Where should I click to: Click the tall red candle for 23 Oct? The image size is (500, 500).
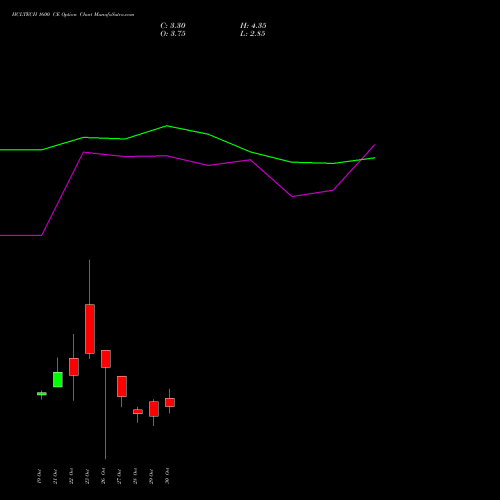pyautogui.click(x=90, y=329)
